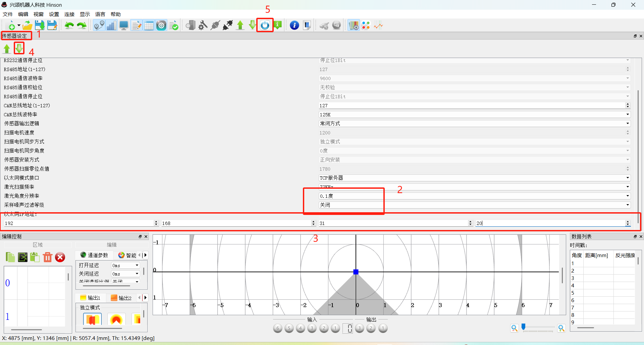The image size is (644, 345).
Task: Click the blue power restart icon
Action: pos(265,25)
